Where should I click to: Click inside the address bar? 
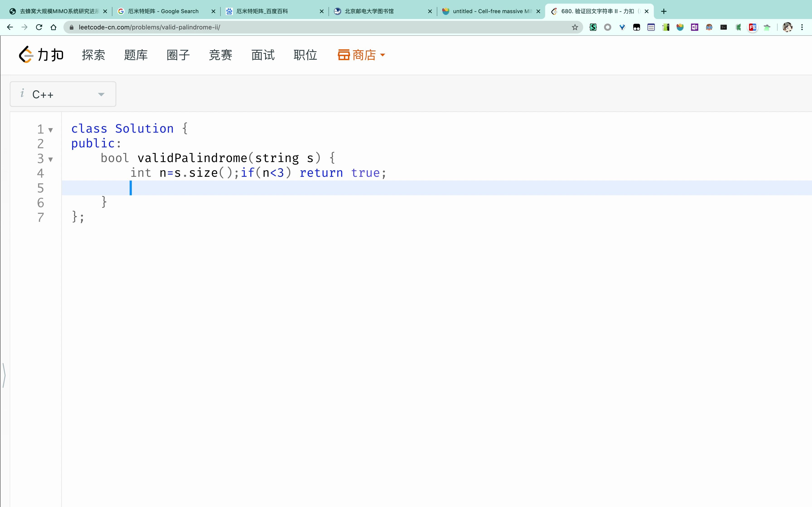235,27
